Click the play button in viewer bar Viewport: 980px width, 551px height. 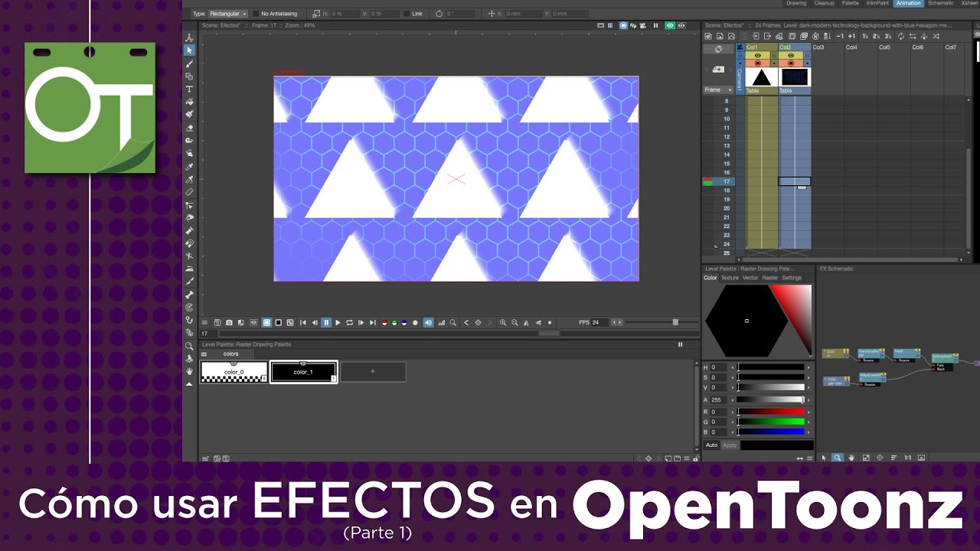[x=338, y=323]
